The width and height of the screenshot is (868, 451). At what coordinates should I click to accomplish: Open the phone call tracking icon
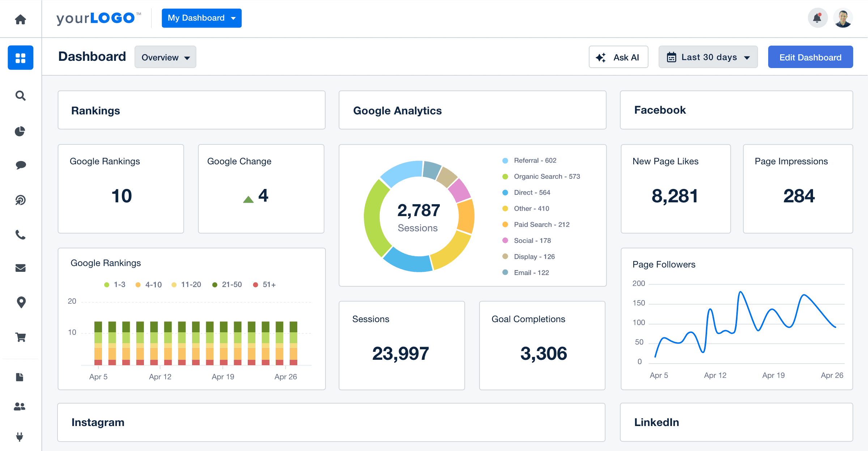20,235
